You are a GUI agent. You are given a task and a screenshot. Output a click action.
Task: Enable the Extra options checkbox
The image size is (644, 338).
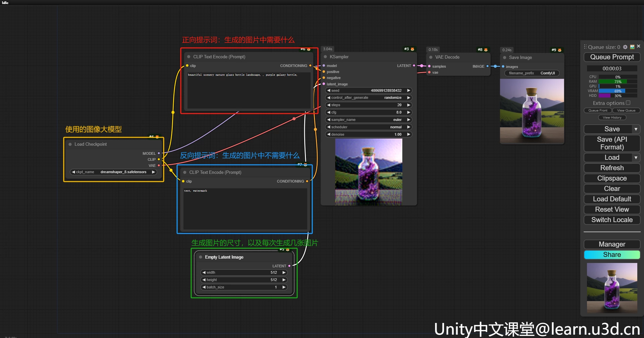[628, 103]
